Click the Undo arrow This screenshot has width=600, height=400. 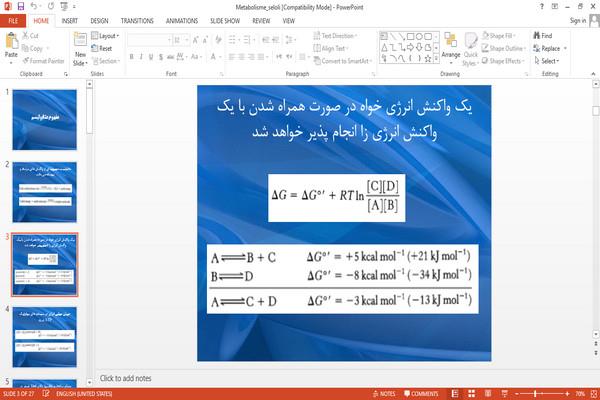tap(34, 7)
